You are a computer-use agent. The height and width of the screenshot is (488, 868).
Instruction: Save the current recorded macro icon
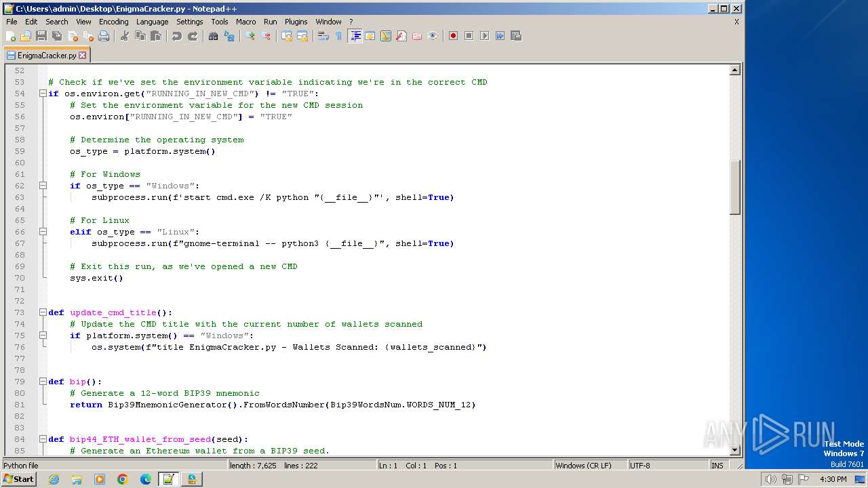[516, 36]
